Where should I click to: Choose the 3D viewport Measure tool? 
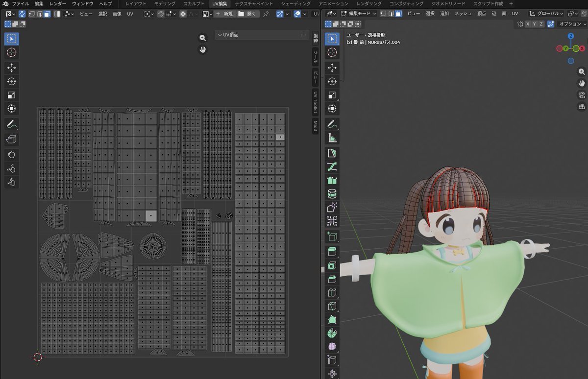tap(332, 138)
